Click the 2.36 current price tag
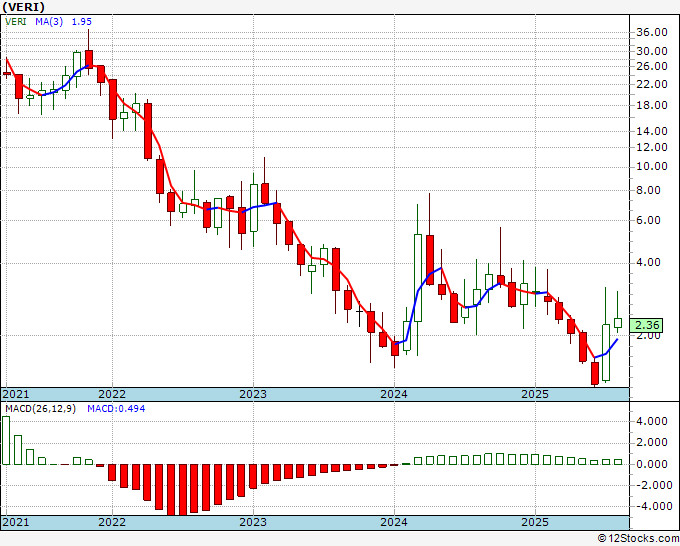This screenshot has height=546, width=680. 646,325
